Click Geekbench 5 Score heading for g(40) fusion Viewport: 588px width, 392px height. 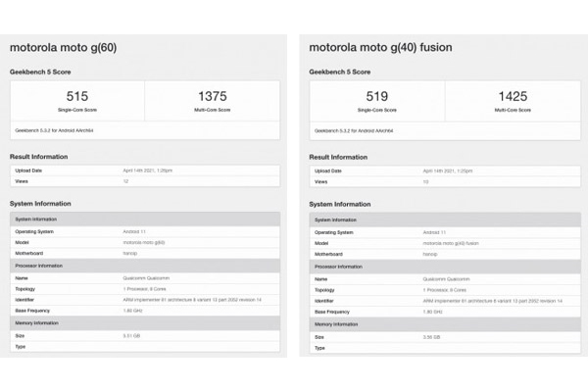(x=341, y=72)
